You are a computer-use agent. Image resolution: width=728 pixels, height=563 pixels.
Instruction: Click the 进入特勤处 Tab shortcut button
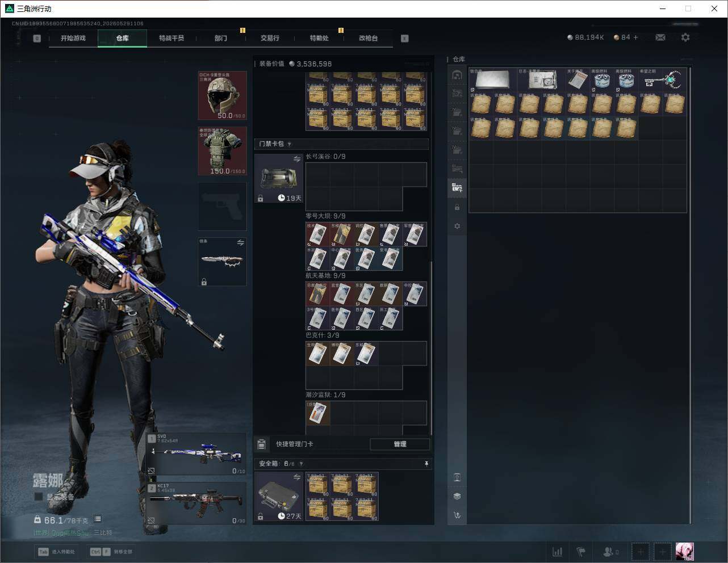(x=56, y=552)
